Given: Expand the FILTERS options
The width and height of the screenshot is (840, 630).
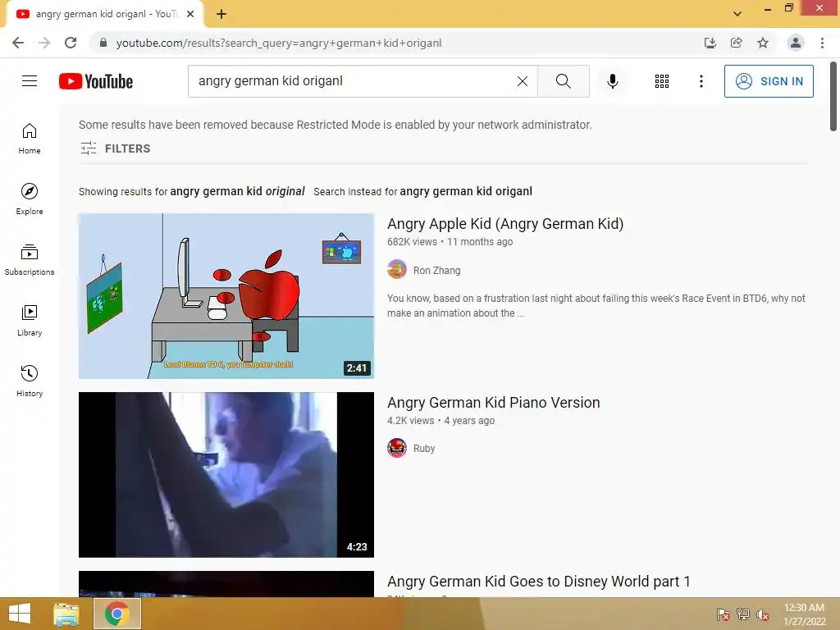Looking at the screenshot, I should point(115,148).
